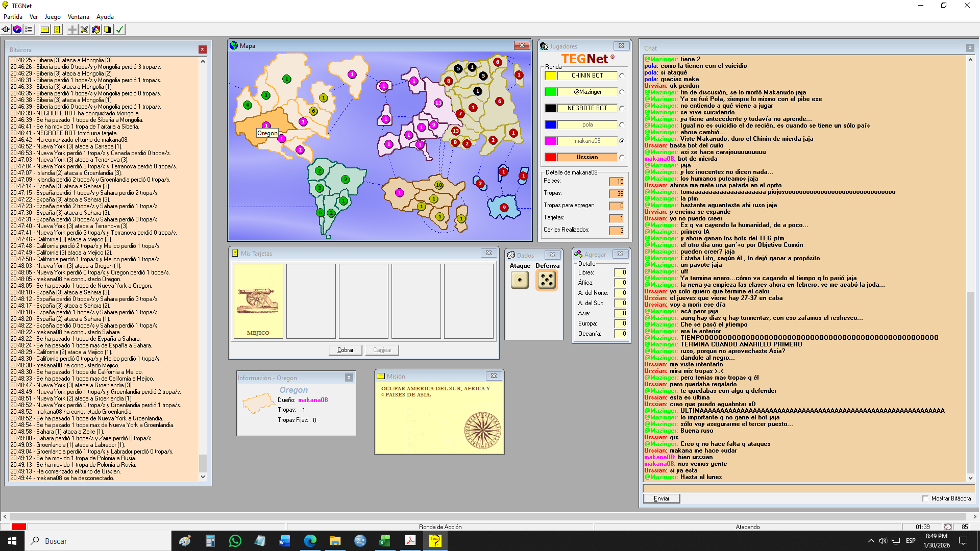Open the Ventana menu
Screen dimensions: 980x551
79,17
